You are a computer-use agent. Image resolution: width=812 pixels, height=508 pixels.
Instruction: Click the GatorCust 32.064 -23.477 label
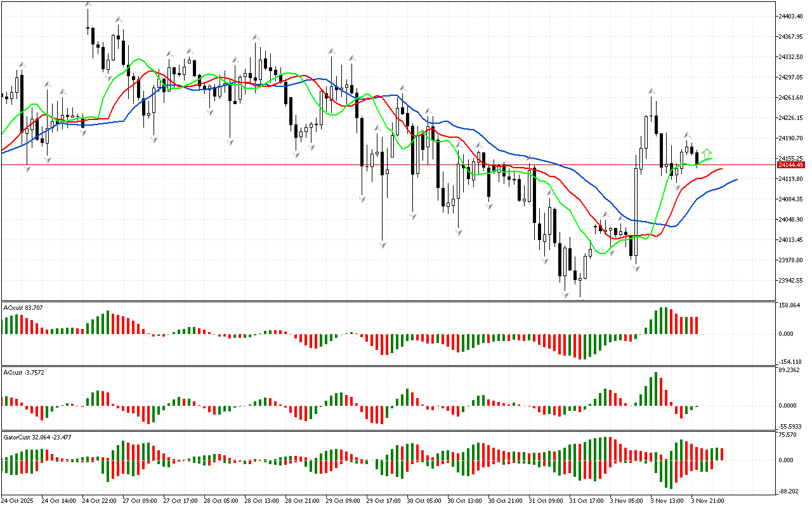37,438
